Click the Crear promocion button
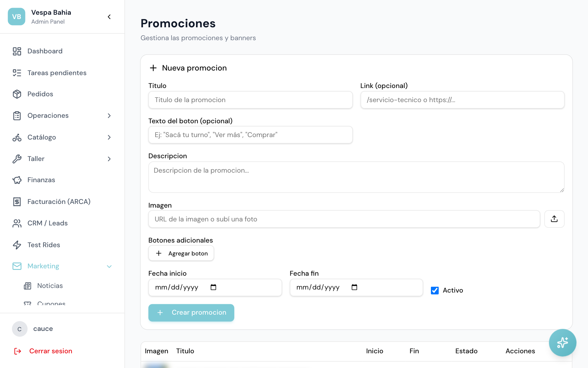Viewport: 588px width, 368px height. (x=191, y=313)
